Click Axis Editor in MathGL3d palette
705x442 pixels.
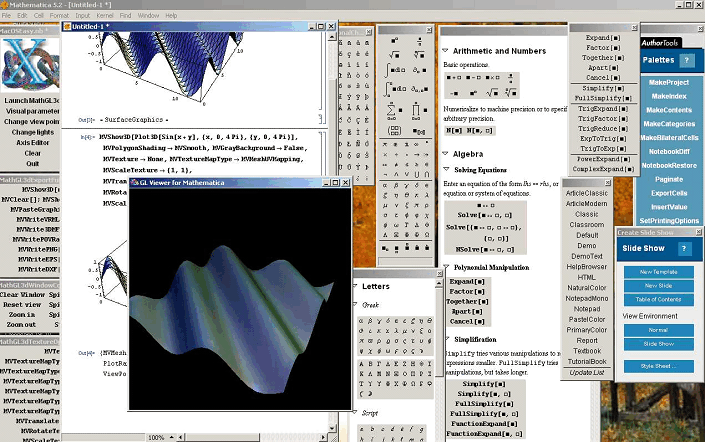[32, 143]
